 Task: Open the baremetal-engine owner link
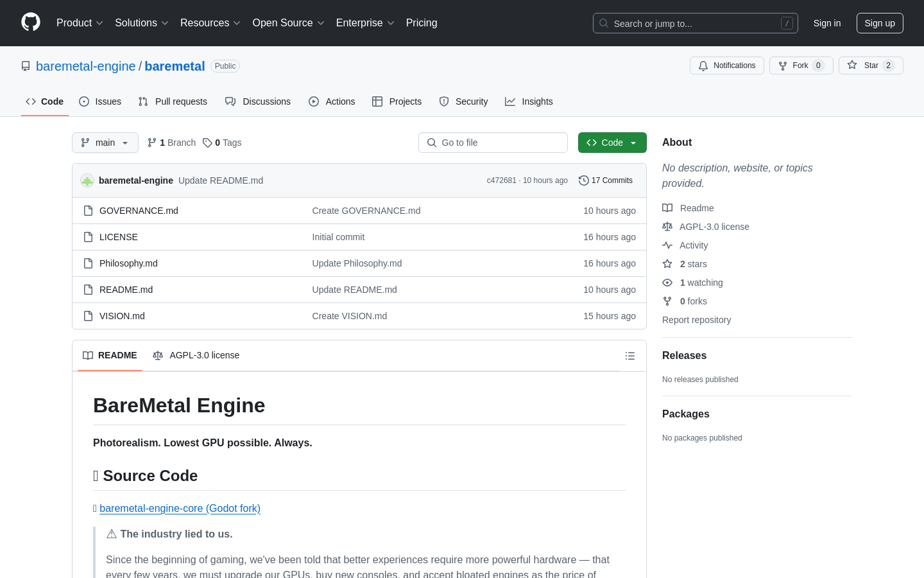[x=86, y=66]
